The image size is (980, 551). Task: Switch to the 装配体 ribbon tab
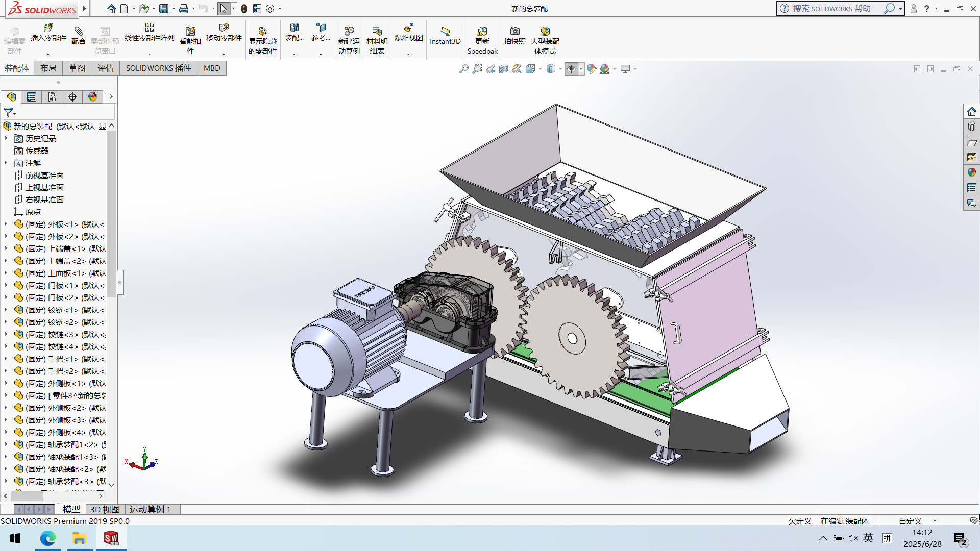pos(17,68)
